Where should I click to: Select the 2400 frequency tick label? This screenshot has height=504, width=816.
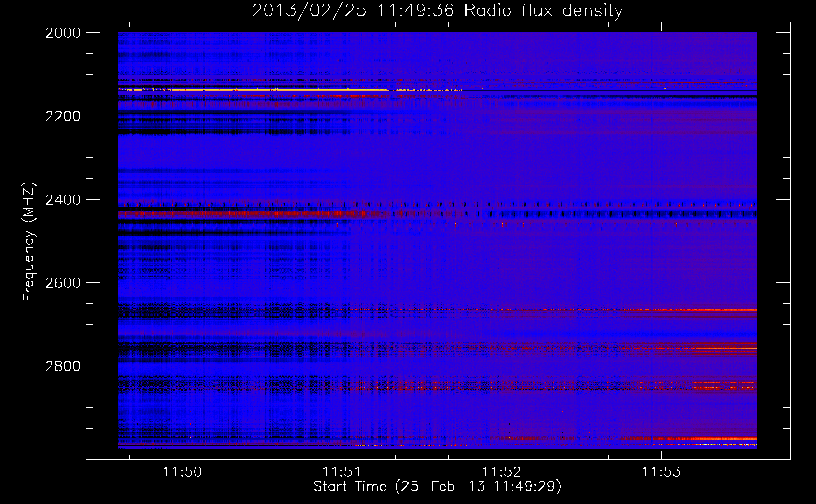(63, 200)
